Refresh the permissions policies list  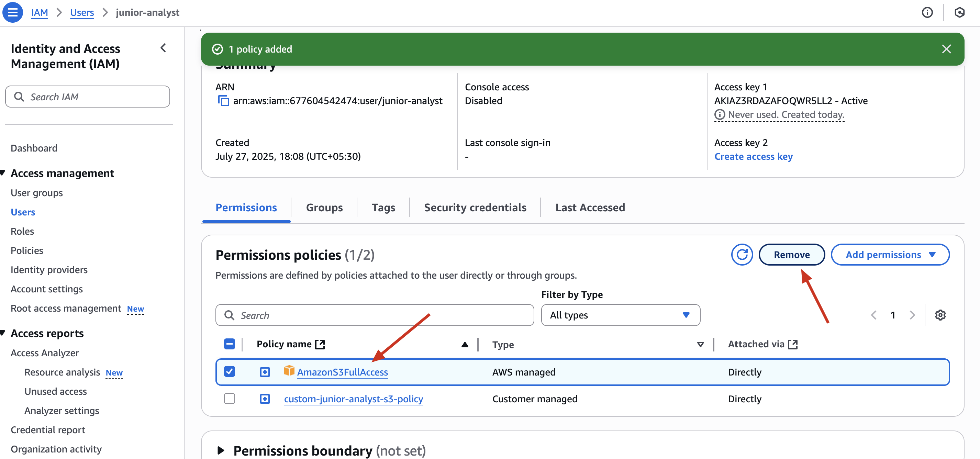pos(742,255)
